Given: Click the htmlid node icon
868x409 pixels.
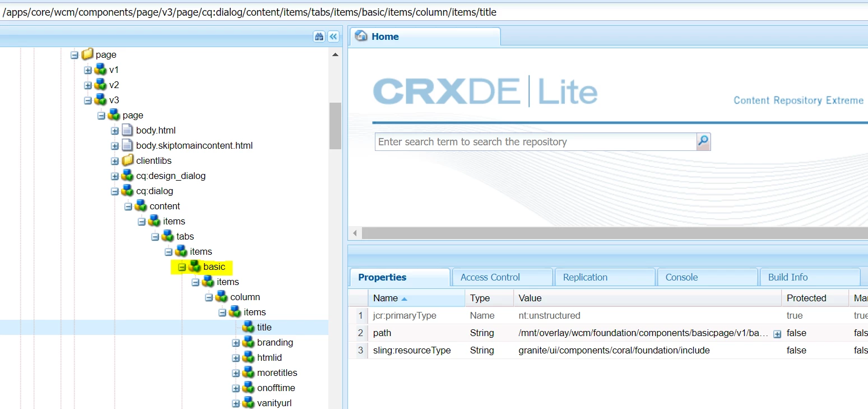Looking at the screenshot, I should 248,357.
